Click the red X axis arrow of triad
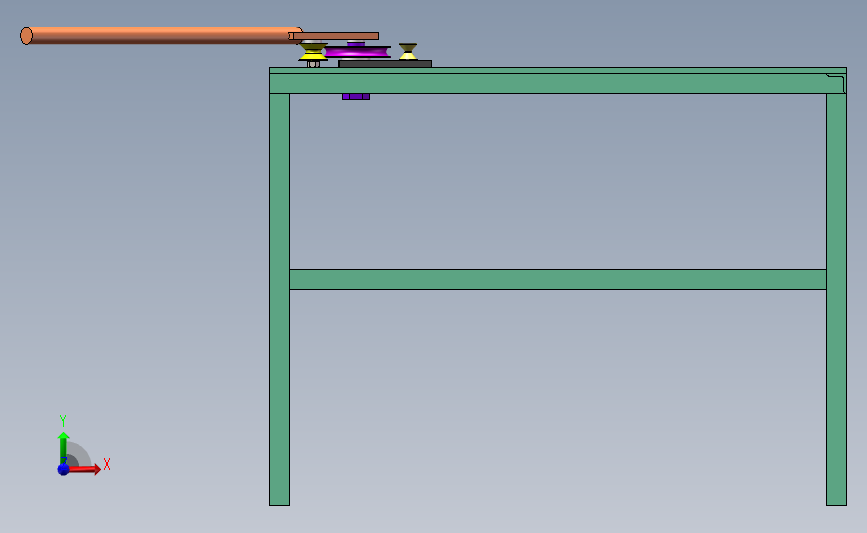This screenshot has height=533, width=867. [x=85, y=469]
